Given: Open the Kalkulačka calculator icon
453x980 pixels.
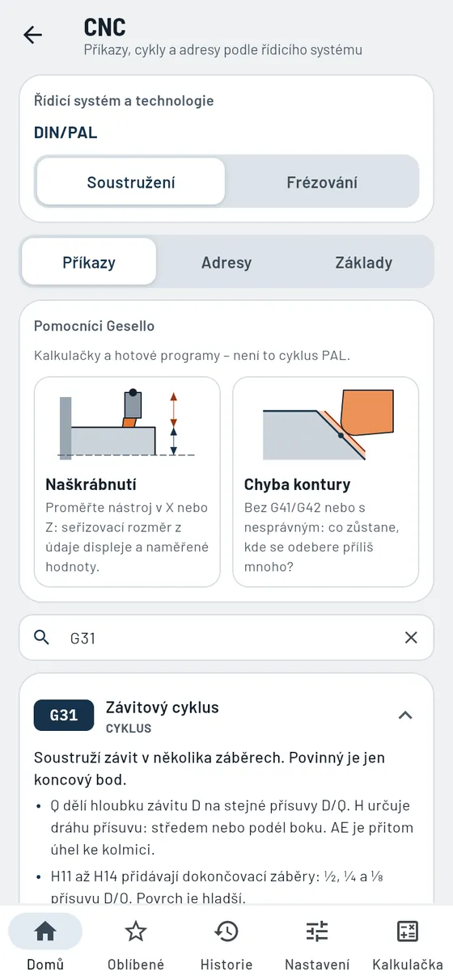Looking at the screenshot, I should pos(408,931).
